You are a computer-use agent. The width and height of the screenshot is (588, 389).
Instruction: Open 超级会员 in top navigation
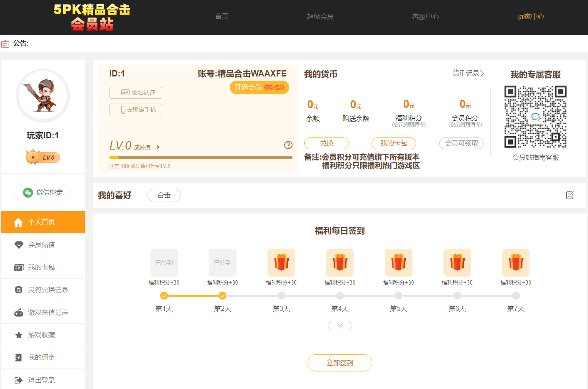[320, 17]
